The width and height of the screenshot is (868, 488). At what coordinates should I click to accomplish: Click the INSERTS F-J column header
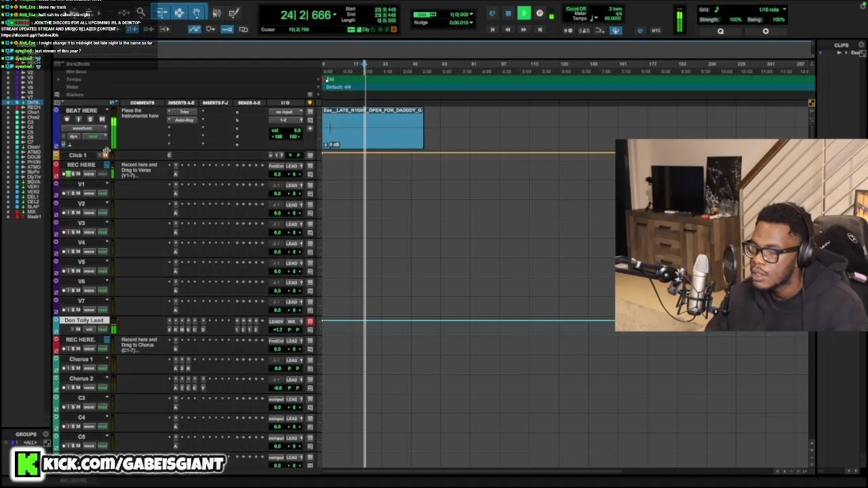click(x=215, y=103)
